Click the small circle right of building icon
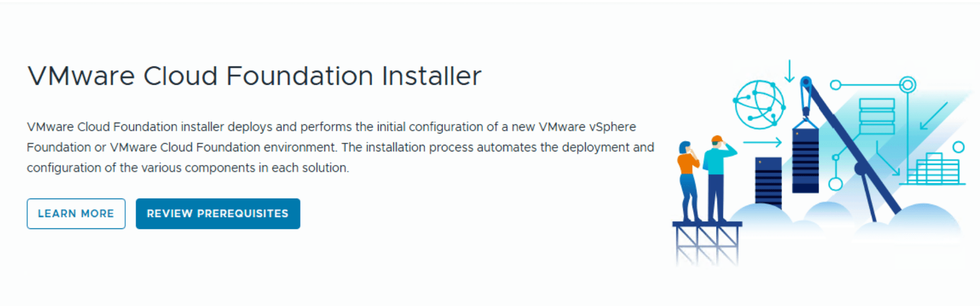 (x=958, y=147)
